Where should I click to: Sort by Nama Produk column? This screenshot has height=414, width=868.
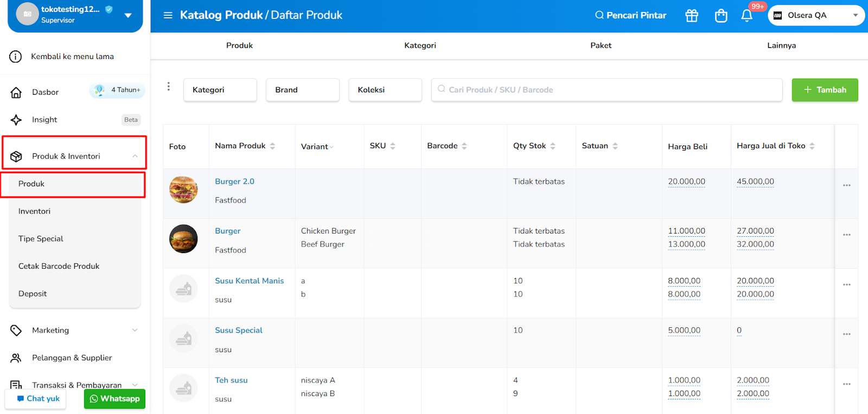tap(272, 146)
